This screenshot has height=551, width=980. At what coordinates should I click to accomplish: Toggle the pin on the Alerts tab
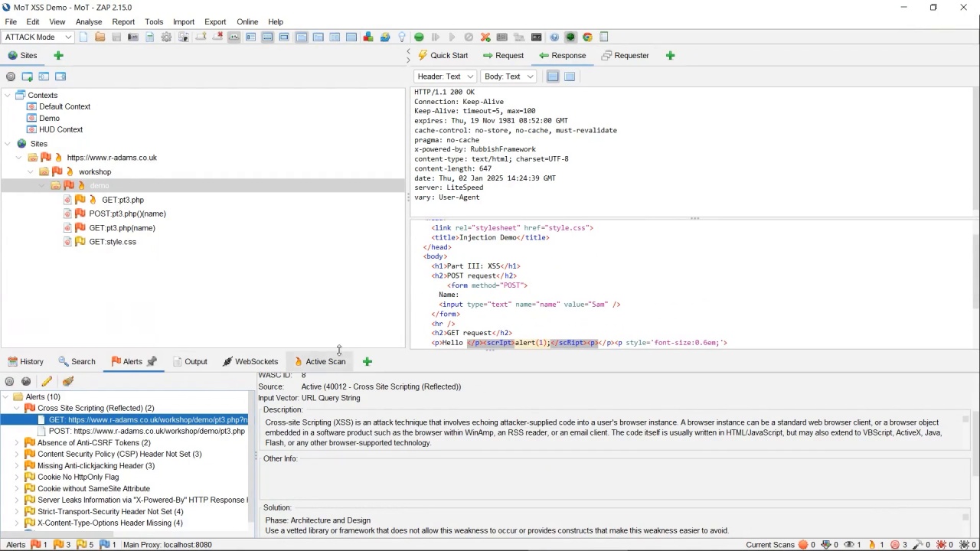(152, 361)
